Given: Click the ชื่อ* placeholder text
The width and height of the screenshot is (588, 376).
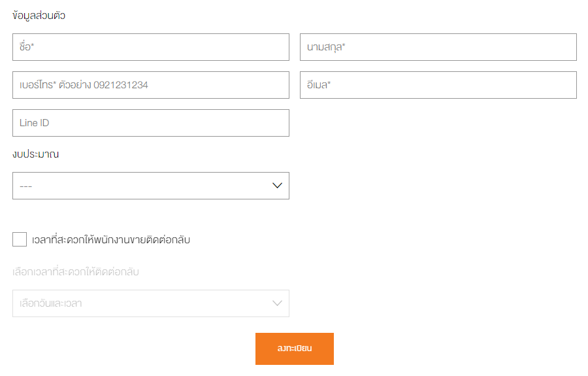Looking at the screenshot, I should 26,47.
